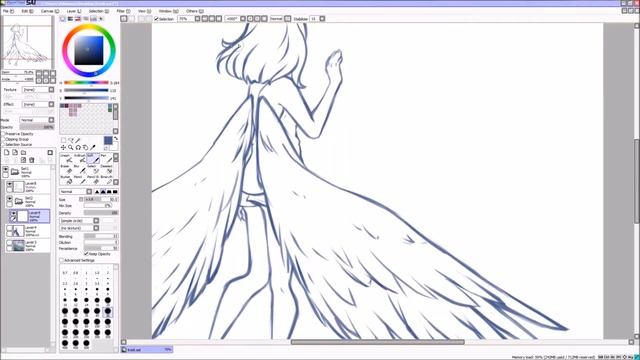Select the Zoom magnifier tool
Image resolution: width=640 pixels, height=360 pixels.
click(x=71, y=147)
